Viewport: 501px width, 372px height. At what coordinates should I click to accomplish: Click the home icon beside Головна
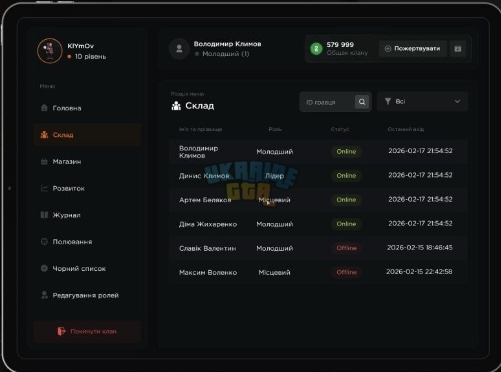point(44,108)
